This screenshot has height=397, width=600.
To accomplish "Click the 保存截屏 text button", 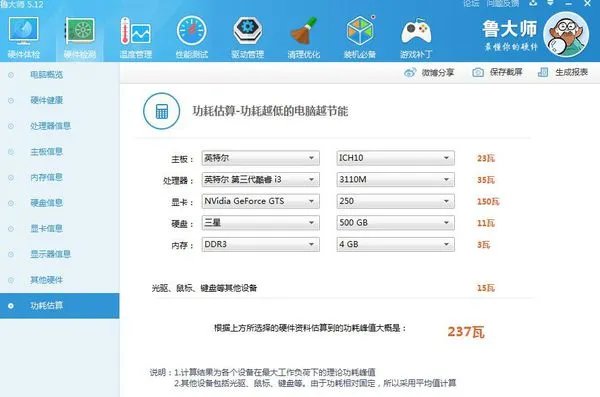I will 506,72.
